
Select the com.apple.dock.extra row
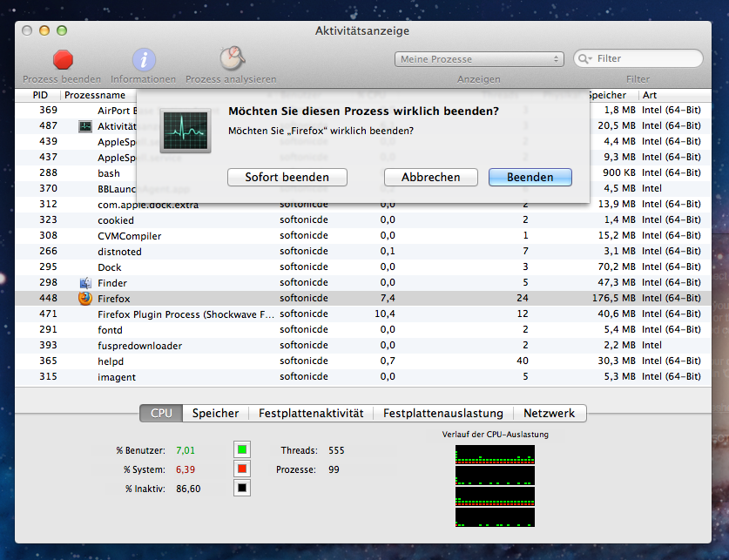(363, 205)
